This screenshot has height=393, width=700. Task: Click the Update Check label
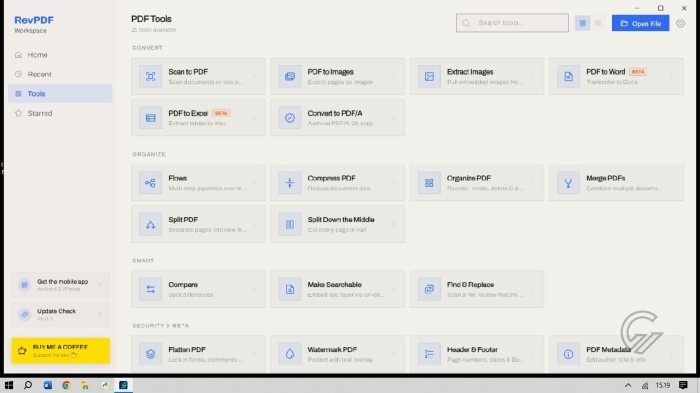(56, 311)
